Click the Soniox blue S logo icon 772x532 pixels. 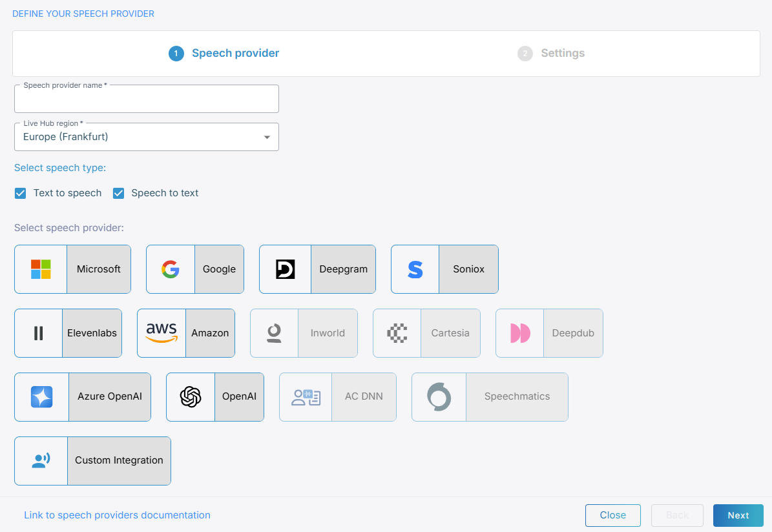pos(415,269)
